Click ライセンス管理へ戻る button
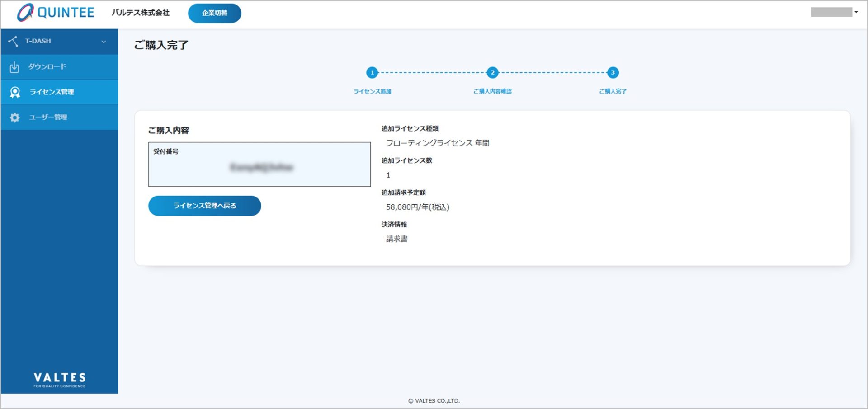The width and height of the screenshot is (868, 409). 204,206
